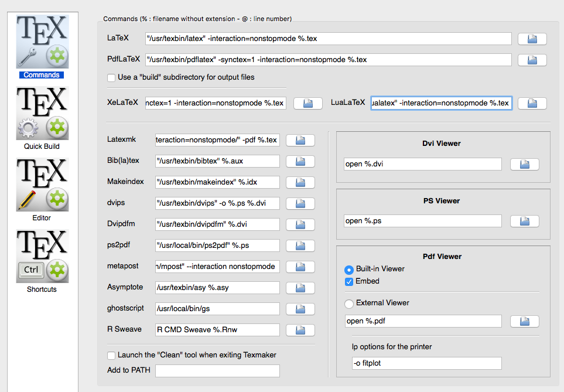This screenshot has width=564, height=392.
Task: Click the PdfLaTeX command field
Action: [x=329, y=60]
